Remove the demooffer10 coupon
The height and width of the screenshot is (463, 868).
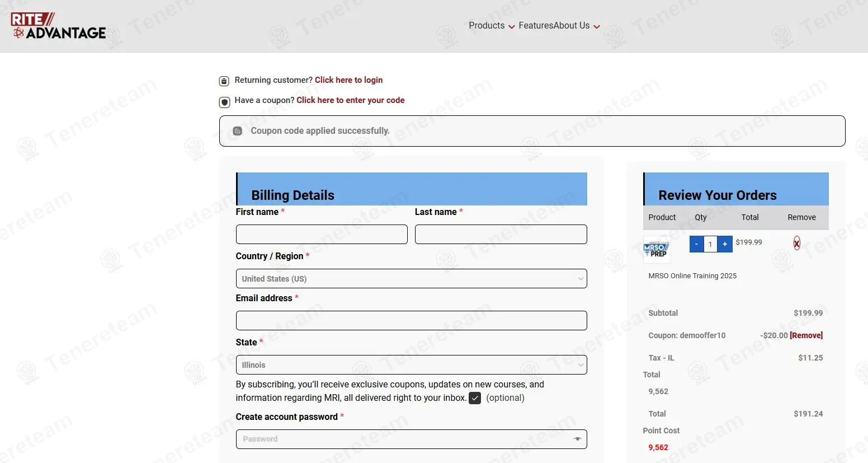[x=806, y=335]
